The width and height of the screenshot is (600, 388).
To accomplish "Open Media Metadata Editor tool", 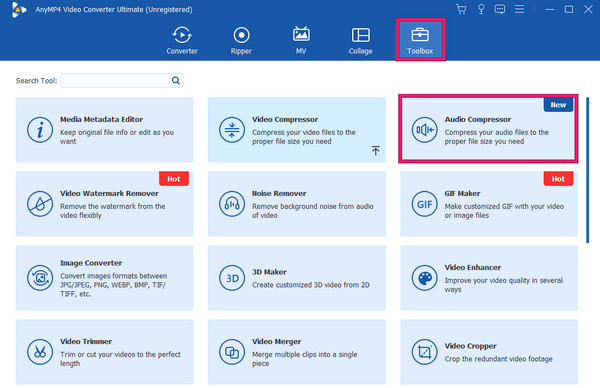I will tap(104, 130).
